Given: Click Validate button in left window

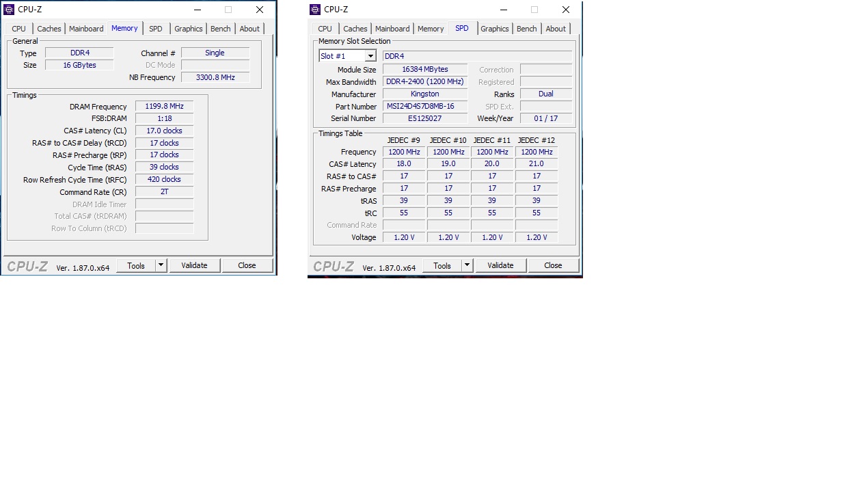Looking at the screenshot, I should pos(194,265).
